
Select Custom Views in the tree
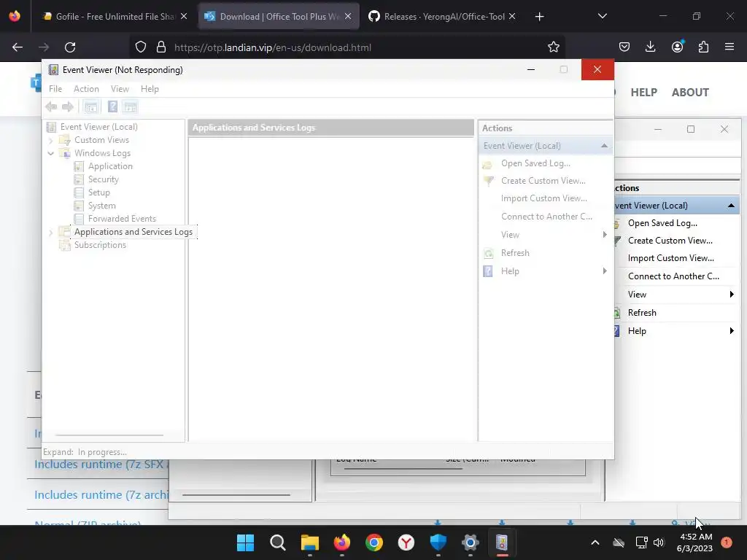101,140
